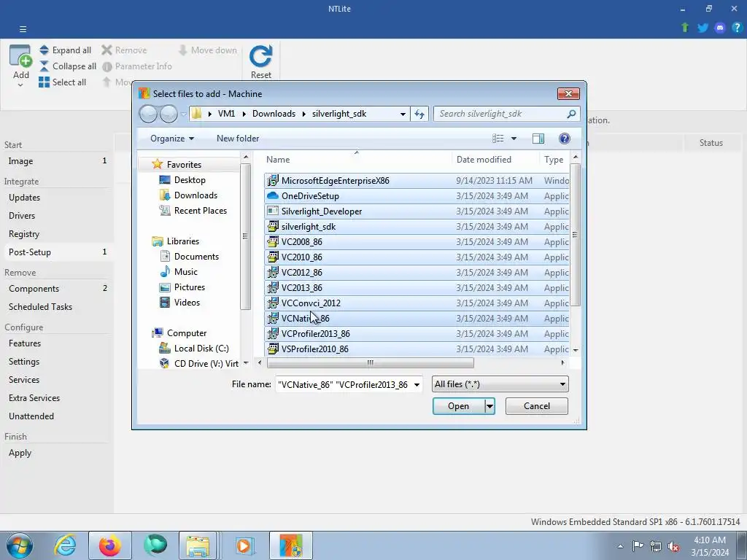The width and height of the screenshot is (747, 560).
Task: Click the horizontal scrollbar in file list
Action: click(x=370, y=363)
